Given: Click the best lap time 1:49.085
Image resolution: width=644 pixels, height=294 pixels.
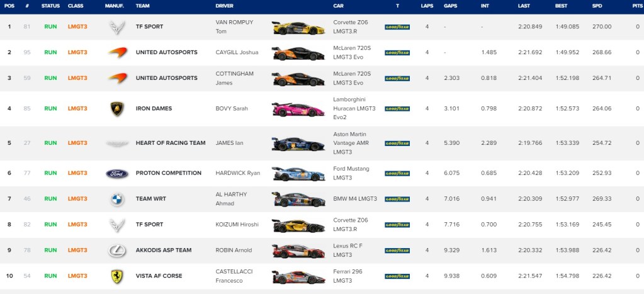Looking at the screenshot, I should point(567,27).
